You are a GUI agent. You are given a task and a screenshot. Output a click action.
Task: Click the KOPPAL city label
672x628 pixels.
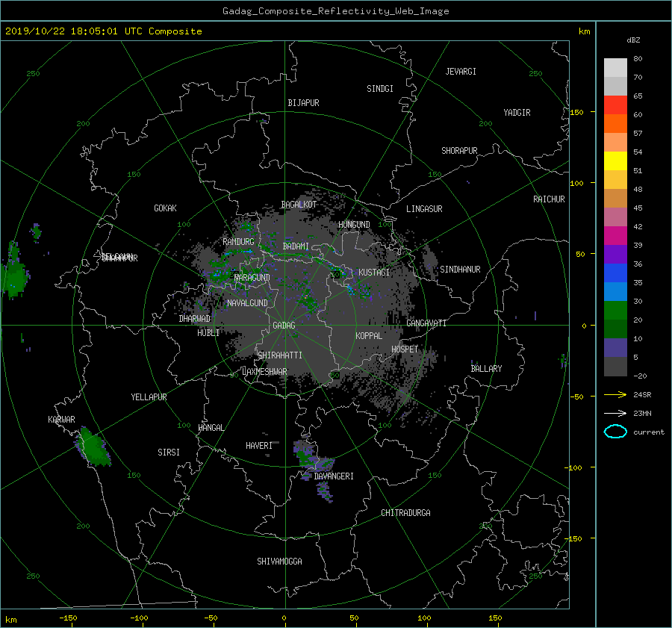369,336
